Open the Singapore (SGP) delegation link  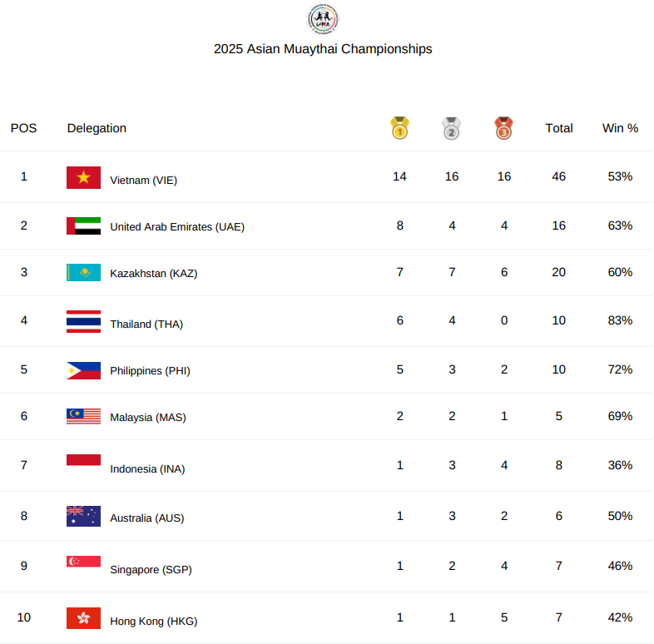coord(151,569)
